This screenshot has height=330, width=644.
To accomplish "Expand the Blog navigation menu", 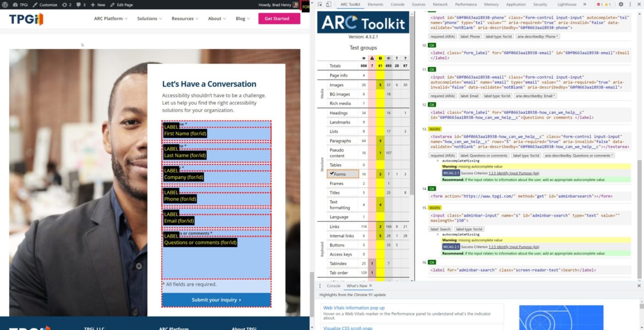I will point(243,18).
